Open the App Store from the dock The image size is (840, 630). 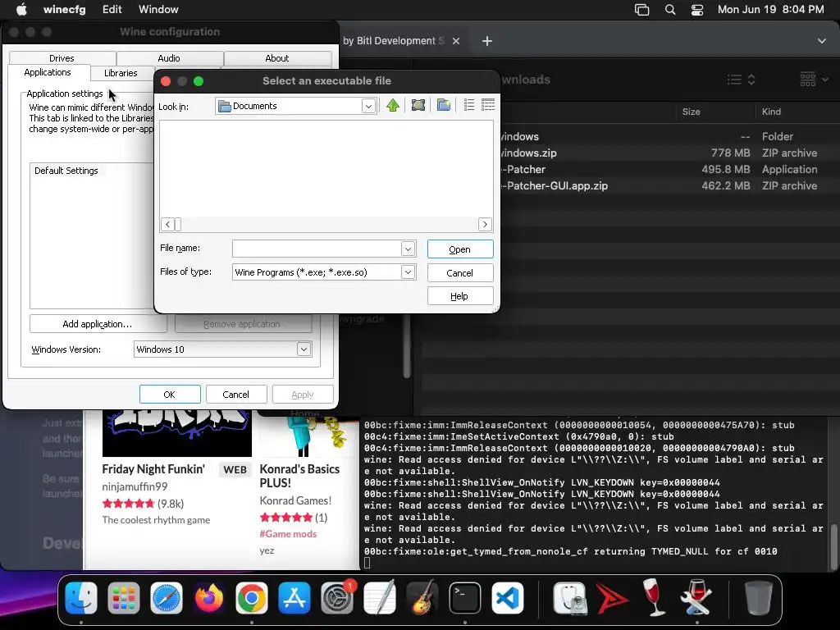pos(294,598)
